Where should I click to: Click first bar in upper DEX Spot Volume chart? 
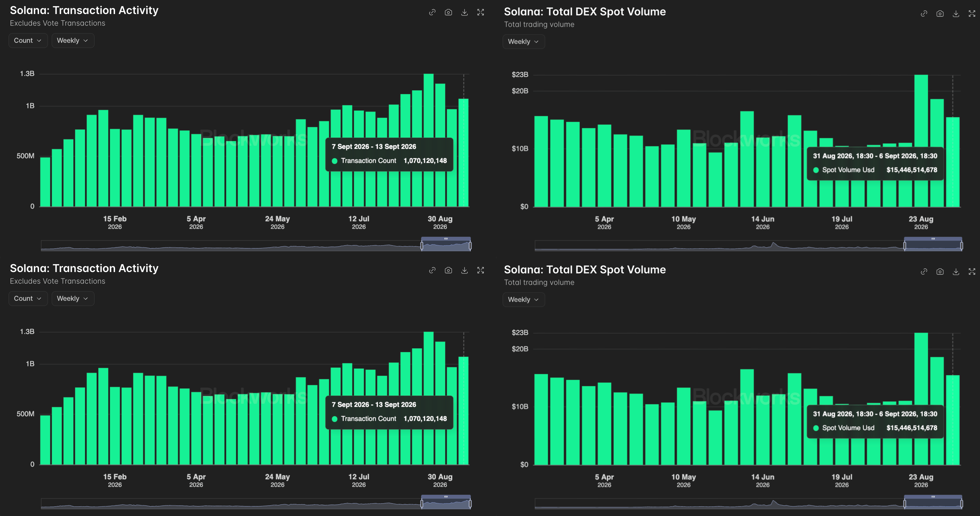(541, 162)
